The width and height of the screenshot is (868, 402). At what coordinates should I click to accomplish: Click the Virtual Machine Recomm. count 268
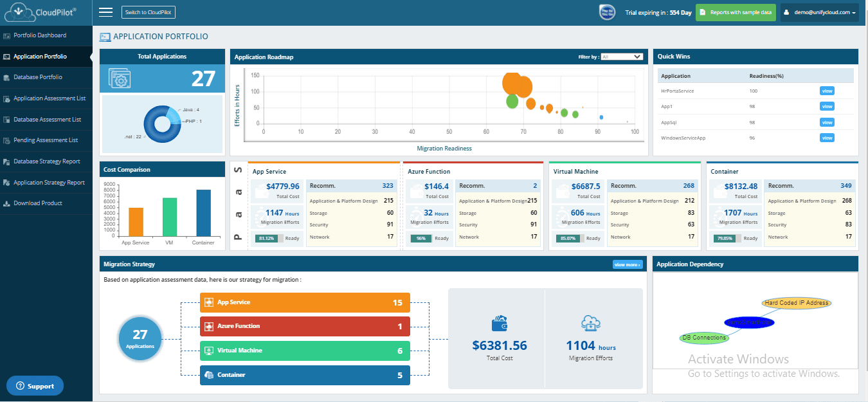[689, 186]
